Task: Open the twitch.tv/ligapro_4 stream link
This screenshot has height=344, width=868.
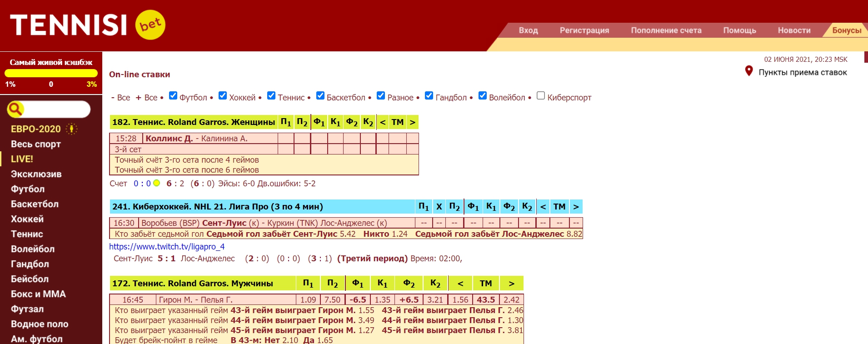Action: pos(167,247)
